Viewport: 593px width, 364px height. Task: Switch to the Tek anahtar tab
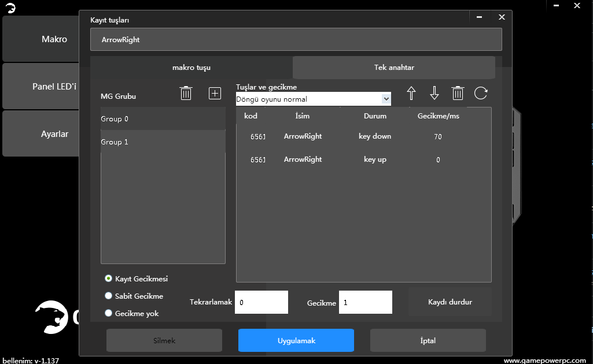(394, 68)
